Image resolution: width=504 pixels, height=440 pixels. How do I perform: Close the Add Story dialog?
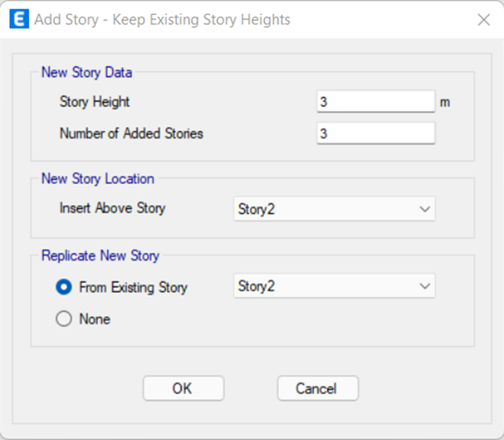click(x=484, y=20)
